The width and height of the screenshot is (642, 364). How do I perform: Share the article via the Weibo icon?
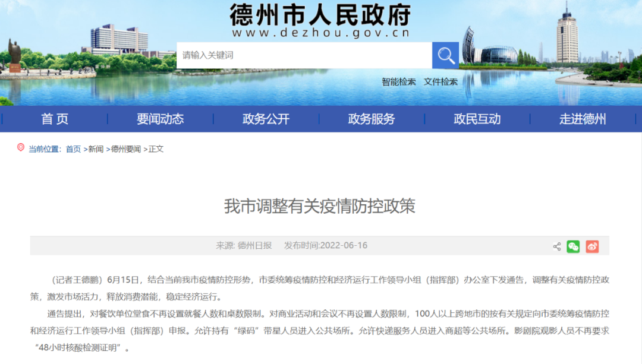tap(592, 246)
